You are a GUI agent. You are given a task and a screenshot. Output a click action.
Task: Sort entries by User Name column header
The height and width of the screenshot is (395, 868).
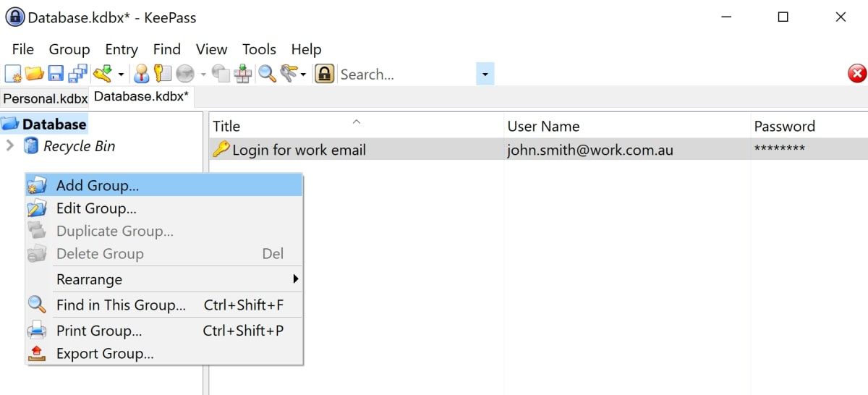pyautogui.click(x=626, y=126)
